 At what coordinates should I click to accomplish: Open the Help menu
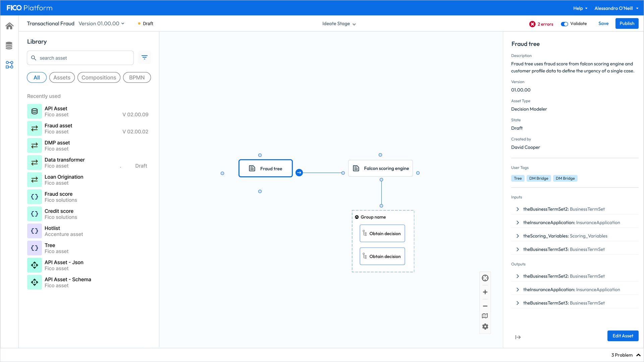coord(580,8)
